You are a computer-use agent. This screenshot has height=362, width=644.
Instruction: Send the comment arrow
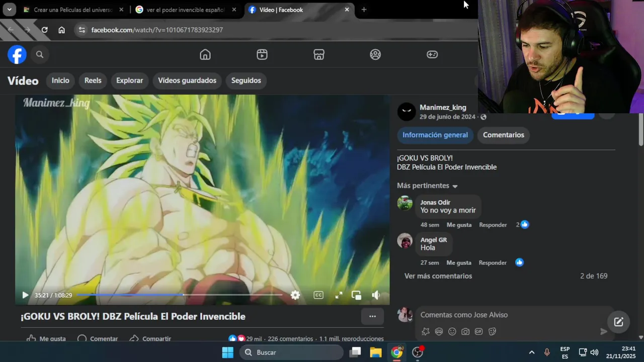tap(604, 331)
